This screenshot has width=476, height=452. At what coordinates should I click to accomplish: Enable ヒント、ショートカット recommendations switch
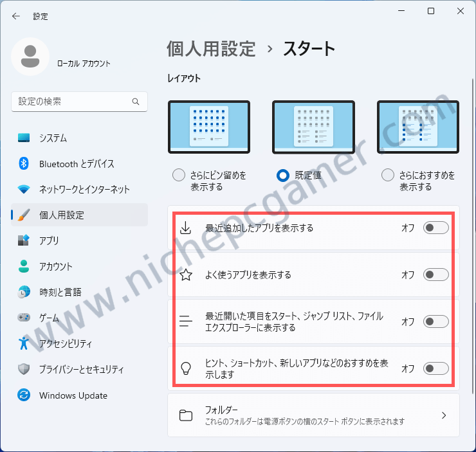click(435, 368)
